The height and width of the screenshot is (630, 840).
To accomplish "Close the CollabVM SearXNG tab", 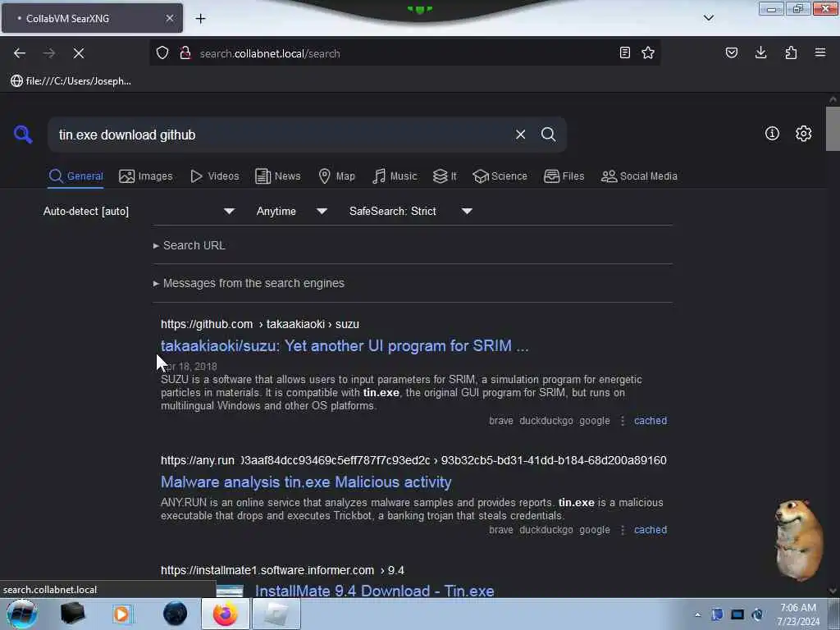I will pos(170,18).
